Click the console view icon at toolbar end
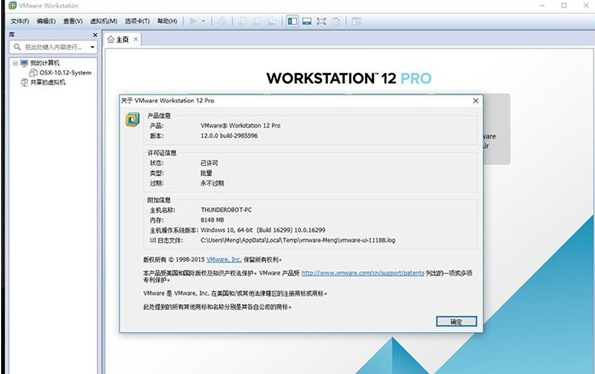This screenshot has width=595, height=374. click(x=356, y=21)
